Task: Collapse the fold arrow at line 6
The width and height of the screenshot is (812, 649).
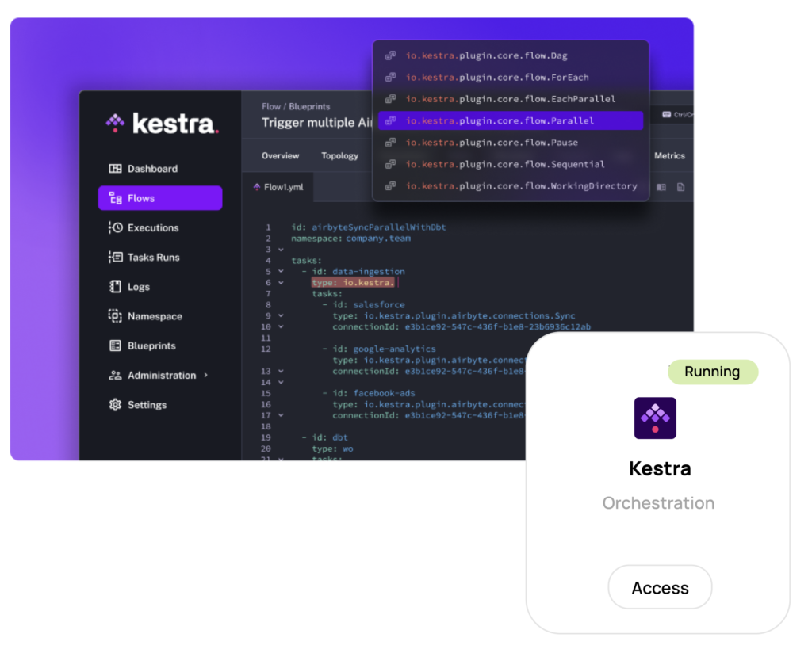Action: pyautogui.click(x=281, y=283)
